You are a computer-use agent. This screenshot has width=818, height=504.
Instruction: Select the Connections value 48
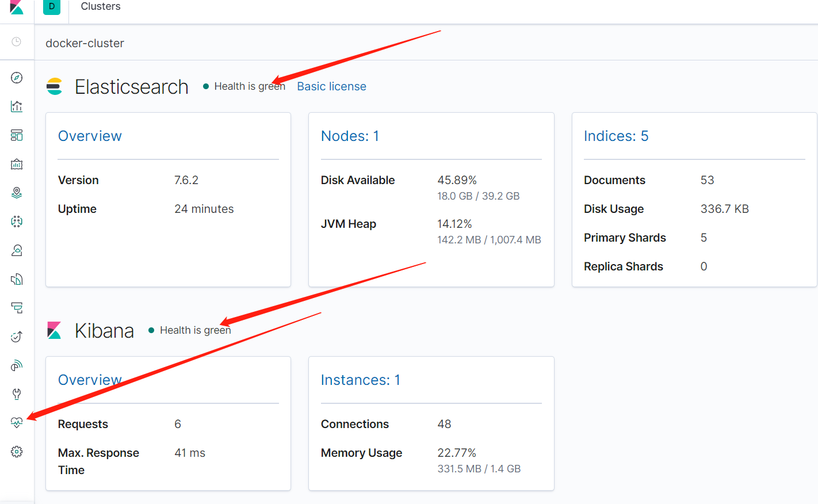click(x=444, y=424)
